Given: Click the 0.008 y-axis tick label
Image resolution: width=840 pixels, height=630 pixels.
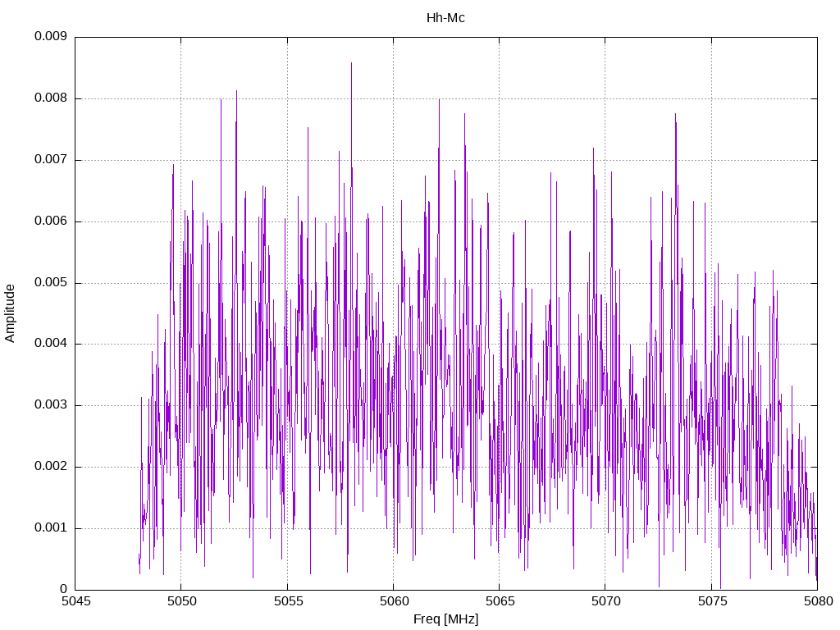Looking at the screenshot, I should coord(51,98).
